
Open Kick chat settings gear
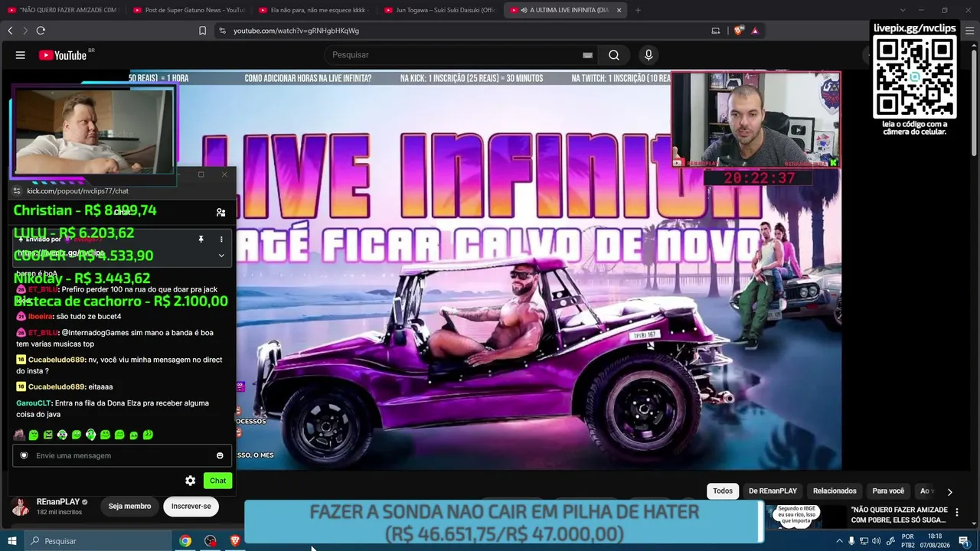pyautogui.click(x=191, y=481)
